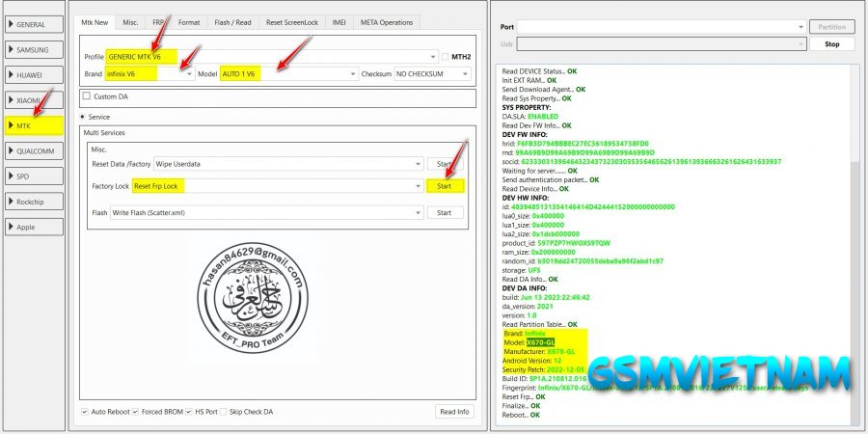Toggle the Skip Check DA checkbox
Screen dimensions: 868x434
point(223,412)
